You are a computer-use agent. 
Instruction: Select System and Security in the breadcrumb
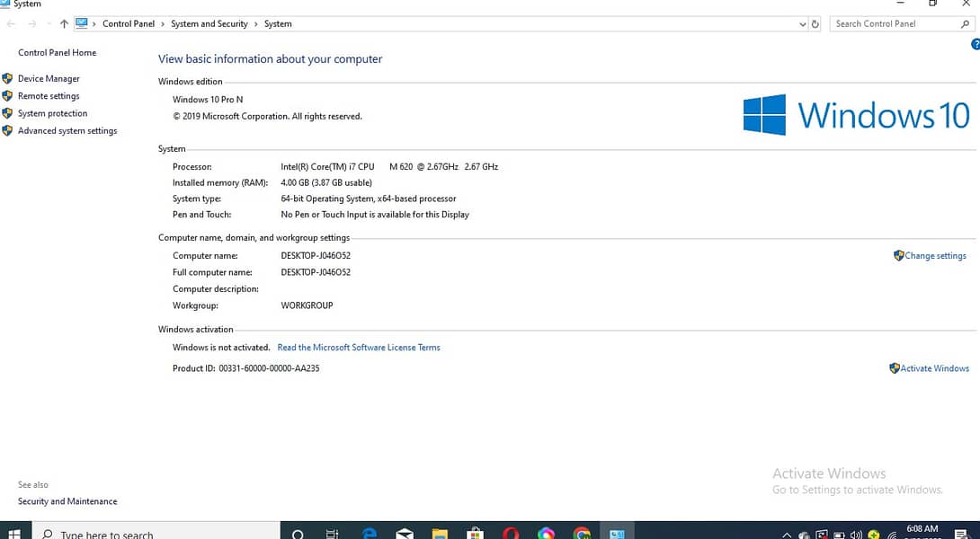[x=209, y=23]
